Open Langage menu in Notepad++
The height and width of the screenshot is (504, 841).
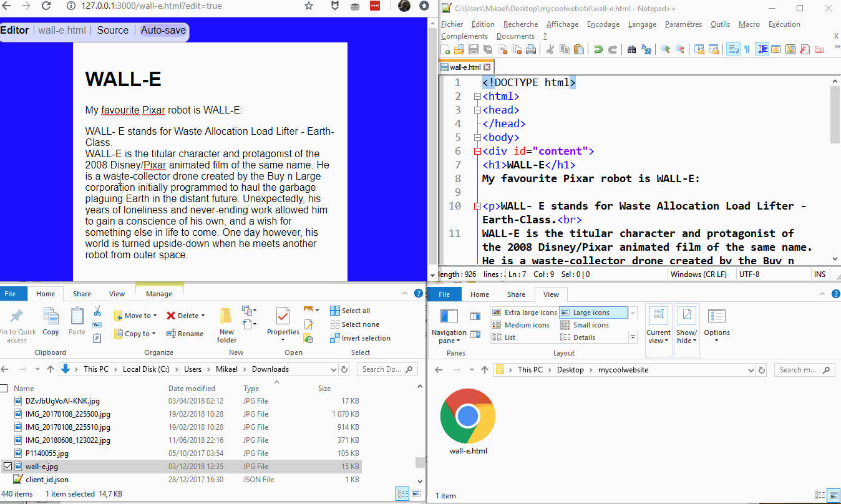(x=642, y=24)
